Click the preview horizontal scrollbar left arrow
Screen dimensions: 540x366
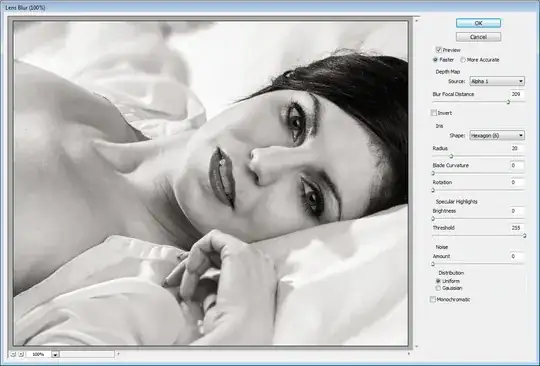(118, 354)
